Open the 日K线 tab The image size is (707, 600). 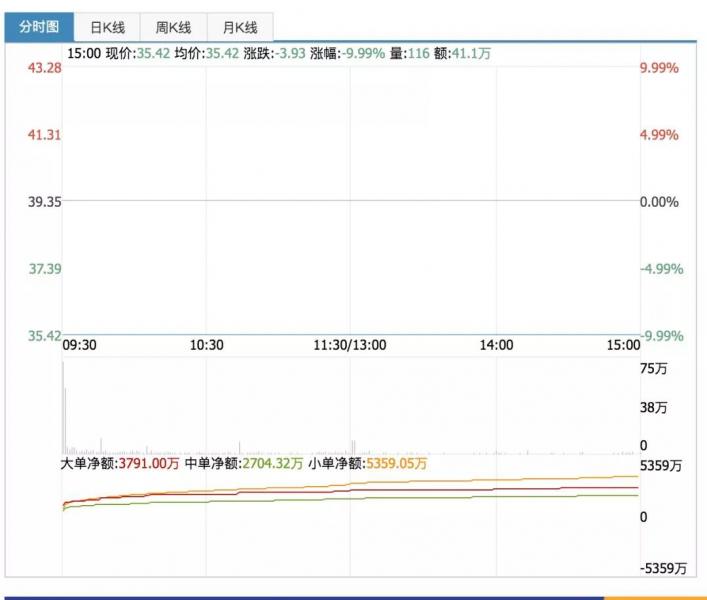[x=109, y=27]
